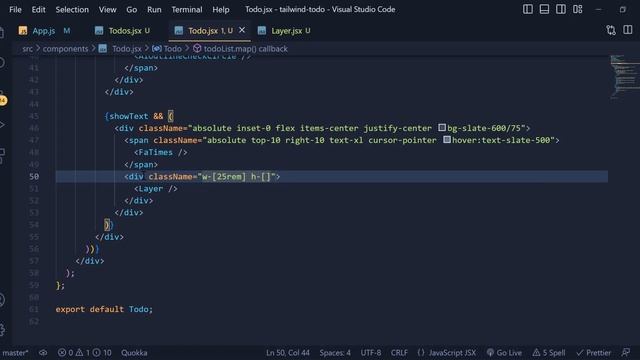Open Customize Layout icon
The height and width of the screenshot is (360, 640).
[x=578, y=9]
